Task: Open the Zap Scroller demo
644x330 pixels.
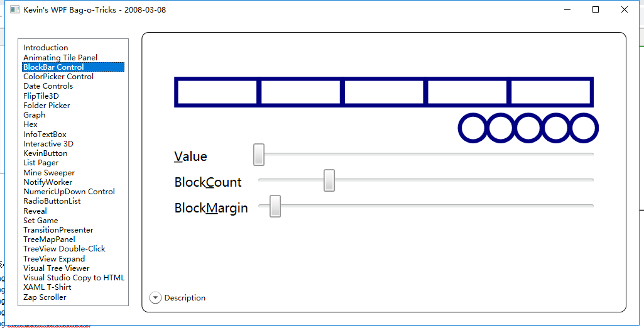Action: 45,297
